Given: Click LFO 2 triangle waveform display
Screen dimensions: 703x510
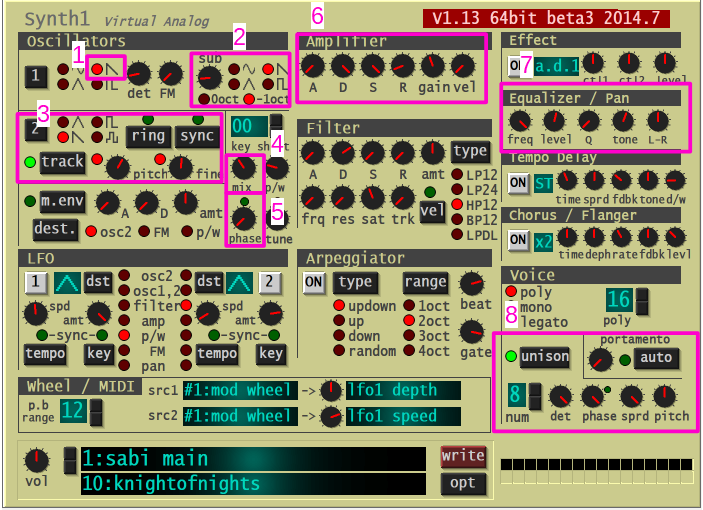Looking at the screenshot, I should click(x=240, y=282).
